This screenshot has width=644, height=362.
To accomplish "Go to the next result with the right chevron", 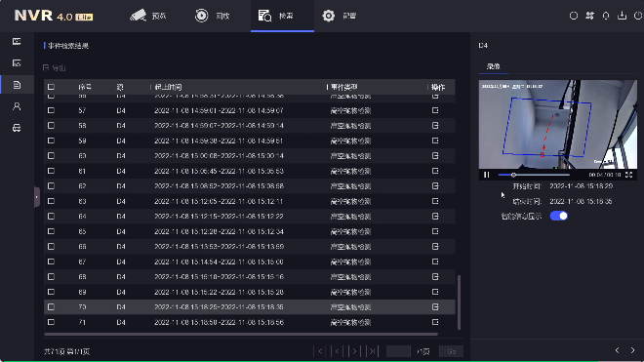I will [x=632, y=350].
